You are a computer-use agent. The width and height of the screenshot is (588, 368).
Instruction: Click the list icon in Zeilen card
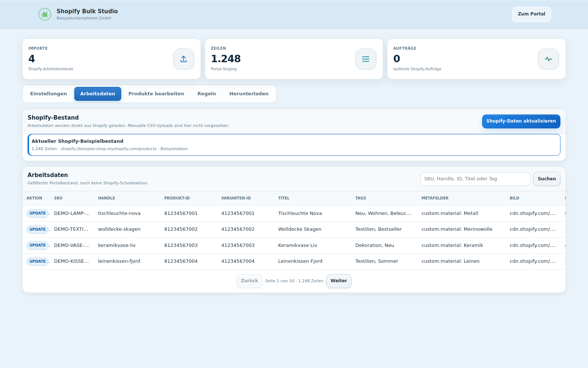tap(366, 59)
